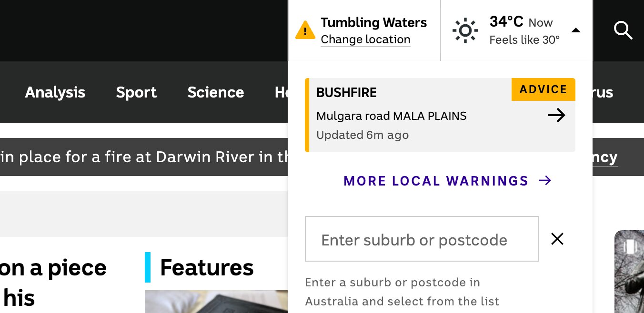The height and width of the screenshot is (313, 644).
Task: Click the Tumbling Waters location name
Action: tap(373, 22)
